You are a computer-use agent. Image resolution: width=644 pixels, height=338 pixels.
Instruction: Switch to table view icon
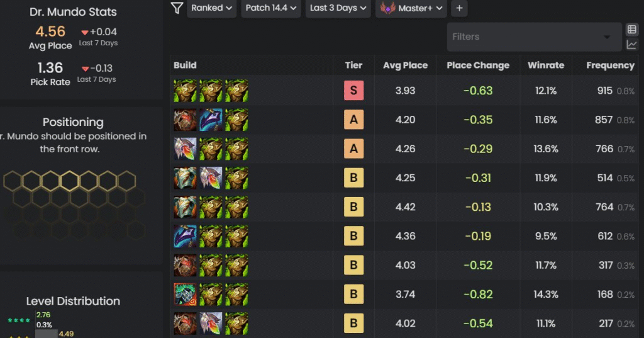coord(631,30)
